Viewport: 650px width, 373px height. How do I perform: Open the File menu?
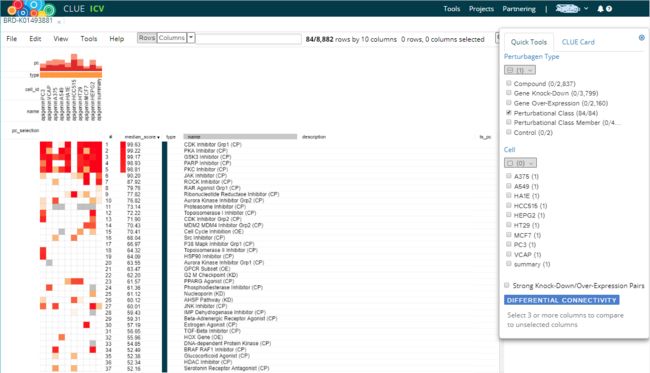click(12, 39)
